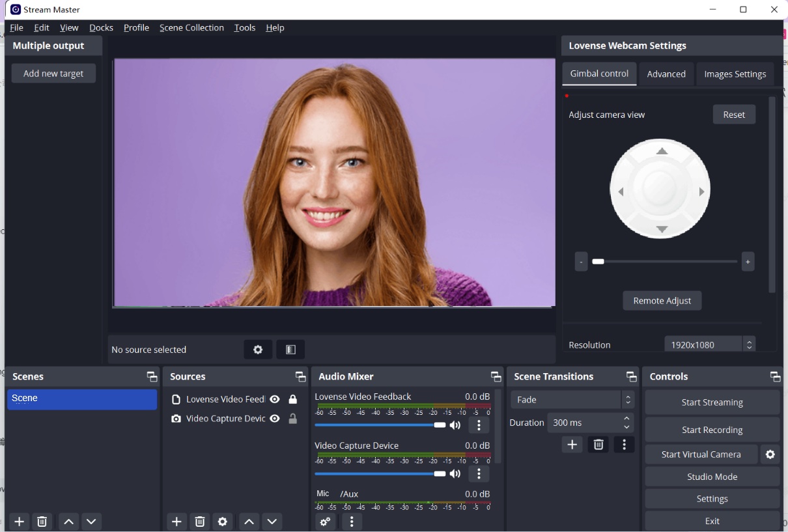The image size is (788, 532).
Task: Switch to the Images Settings tab
Action: (x=735, y=74)
